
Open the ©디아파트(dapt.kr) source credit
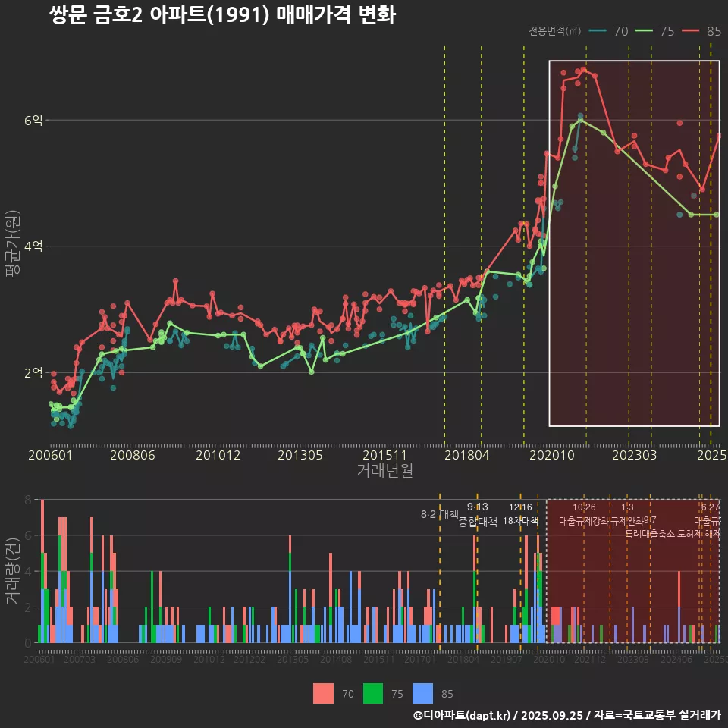[463, 715]
